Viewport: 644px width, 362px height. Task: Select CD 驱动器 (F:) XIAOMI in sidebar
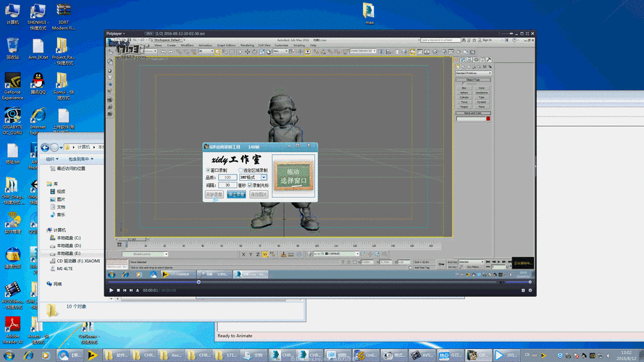[x=75, y=261]
